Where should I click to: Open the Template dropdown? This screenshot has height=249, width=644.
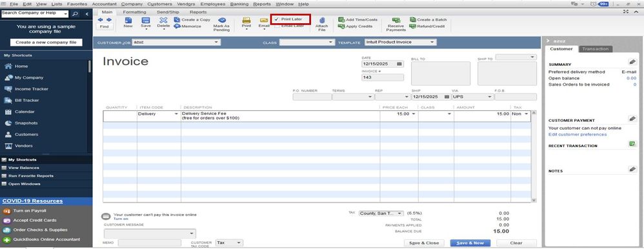click(432, 42)
